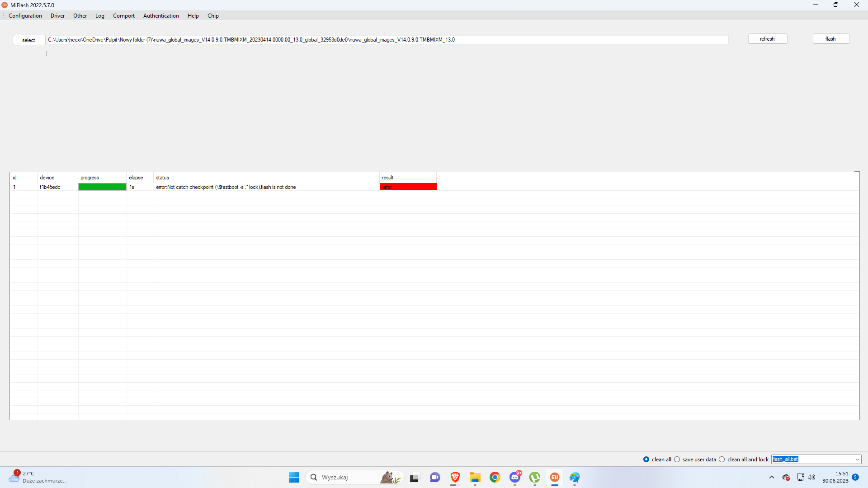The height and width of the screenshot is (488, 868).
Task: Open Google Chrome from the taskbar
Action: coord(495,477)
